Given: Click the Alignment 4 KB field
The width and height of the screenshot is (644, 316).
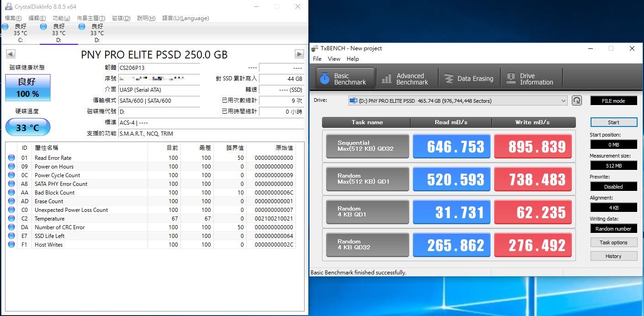Looking at the screenshot, I should (x=613, y=208).
